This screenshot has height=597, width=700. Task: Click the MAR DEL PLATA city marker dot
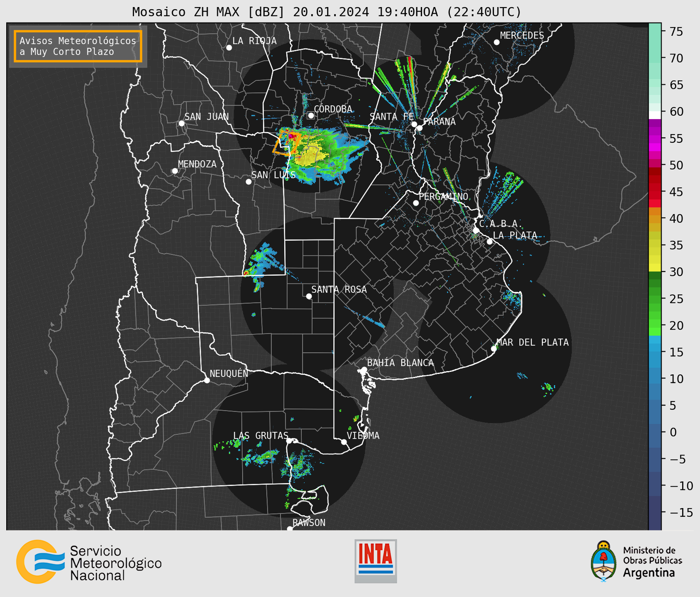point(494,349)
